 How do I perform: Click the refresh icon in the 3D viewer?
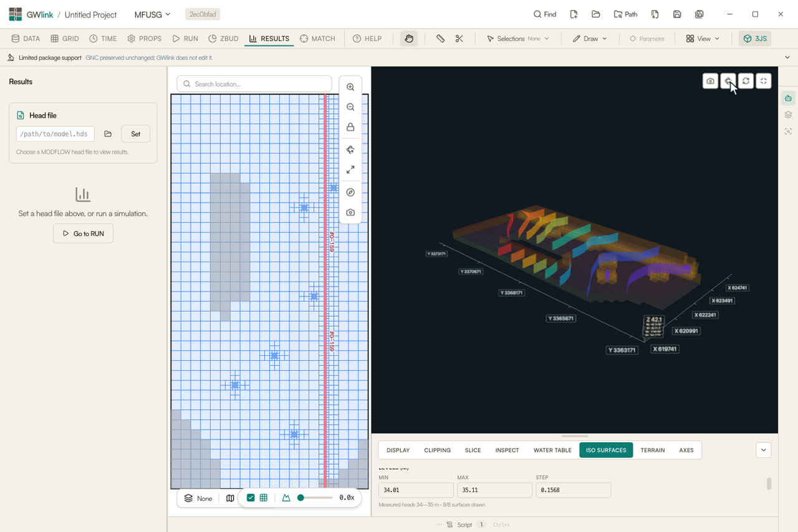pos(746,81)
